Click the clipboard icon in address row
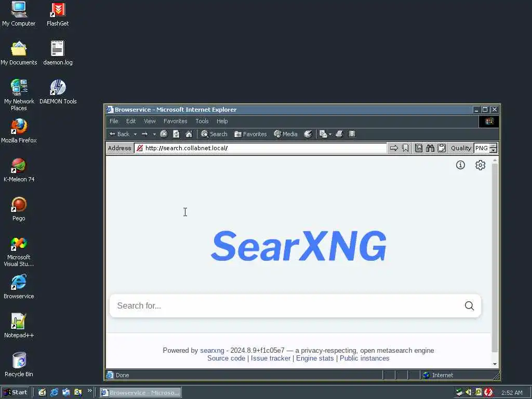532x399 pixels. (x=442, y=148)
